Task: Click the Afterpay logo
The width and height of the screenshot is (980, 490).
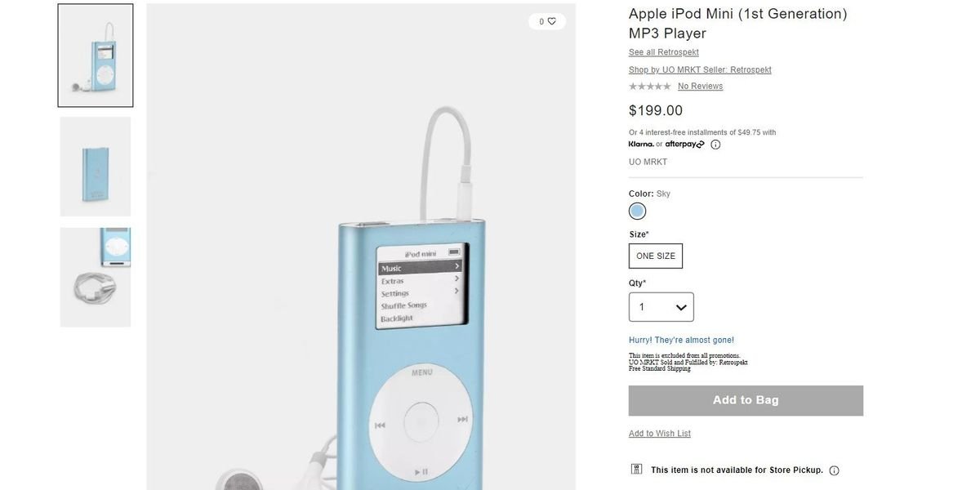Action: [x=684, y=145]
